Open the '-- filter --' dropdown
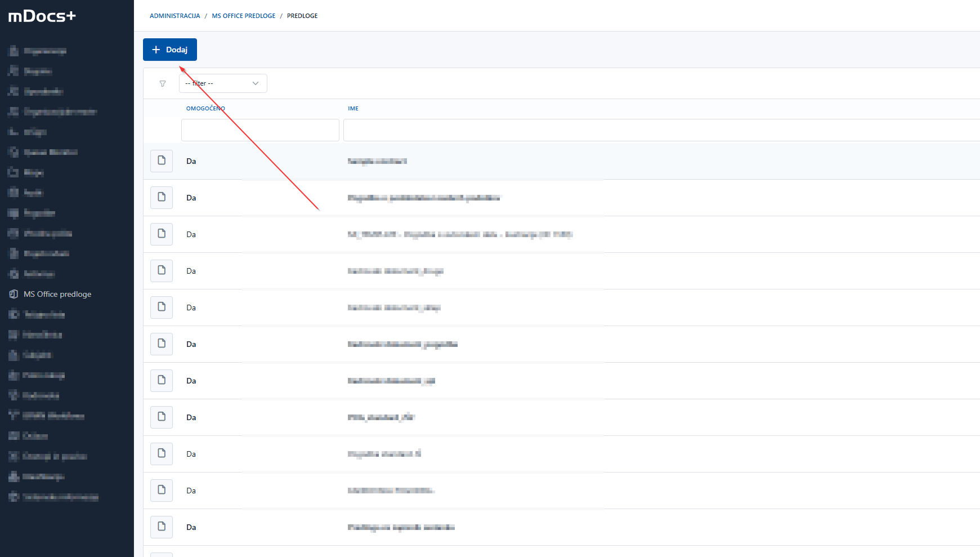Viewport: 980px width, 557px height. 217,83
